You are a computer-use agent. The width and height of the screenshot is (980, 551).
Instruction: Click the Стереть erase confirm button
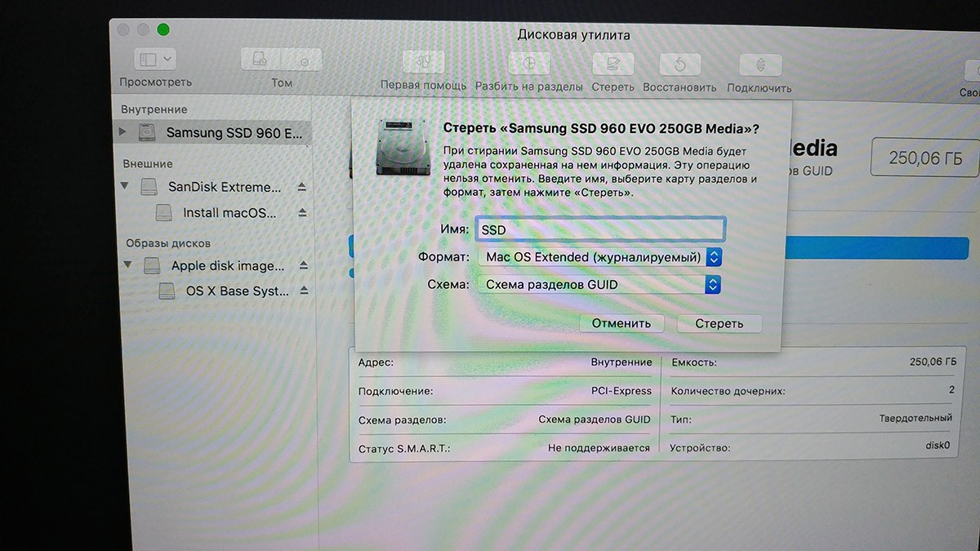(x=719, y=323)
